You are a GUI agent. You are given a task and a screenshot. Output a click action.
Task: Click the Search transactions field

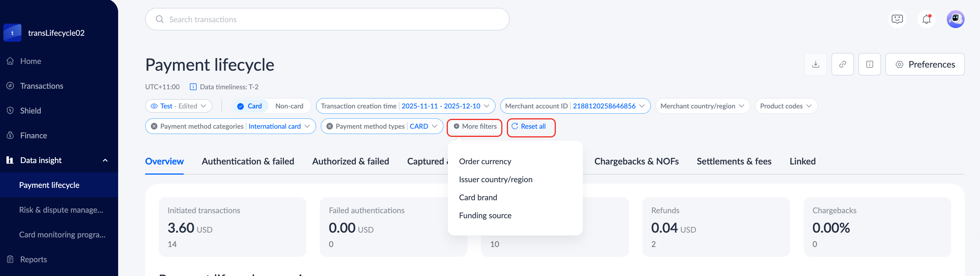(x=327, y=19)
